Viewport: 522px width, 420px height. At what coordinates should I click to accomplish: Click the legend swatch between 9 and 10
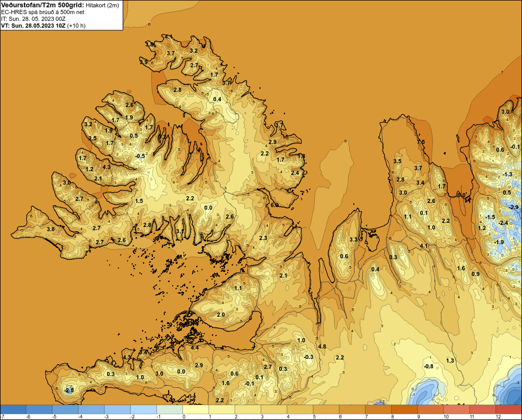click(431, 410)
